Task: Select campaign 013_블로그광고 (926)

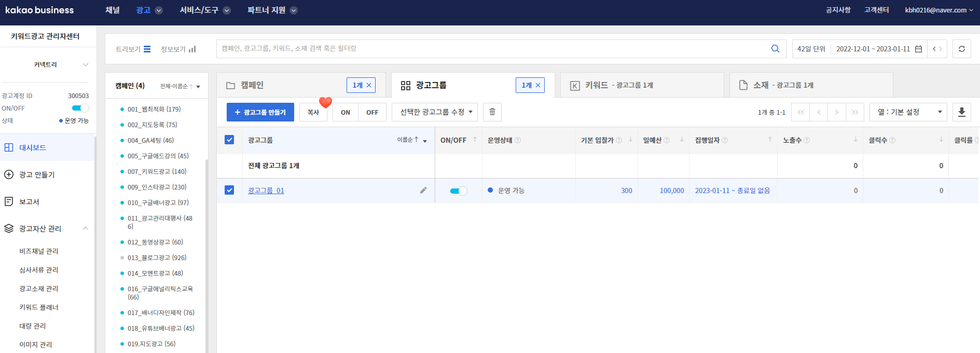Action: click(157, 257)
